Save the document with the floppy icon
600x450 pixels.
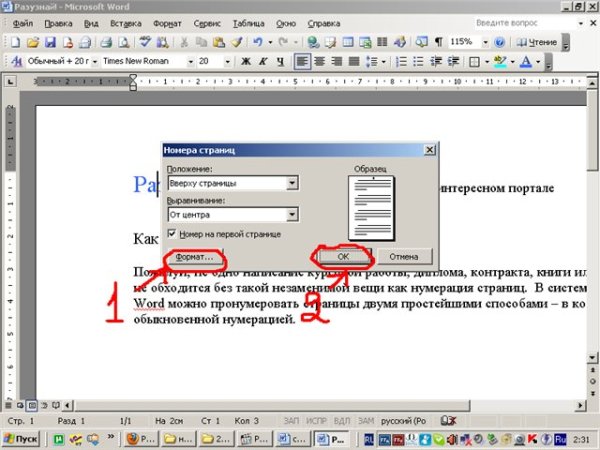coord(51,42)
